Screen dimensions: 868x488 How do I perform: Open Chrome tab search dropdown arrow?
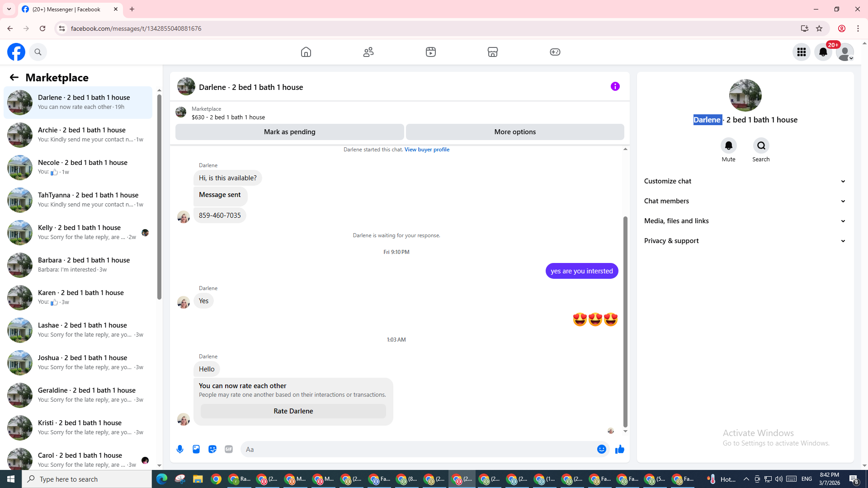tap(9, 9)
